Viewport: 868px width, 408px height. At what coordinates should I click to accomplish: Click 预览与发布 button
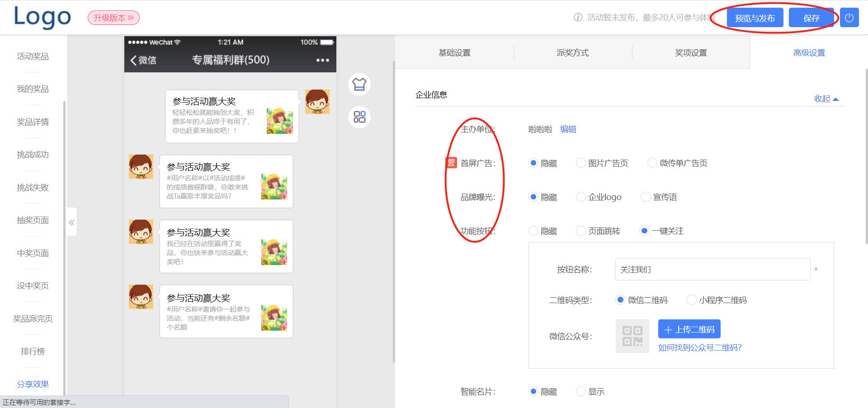755,18
